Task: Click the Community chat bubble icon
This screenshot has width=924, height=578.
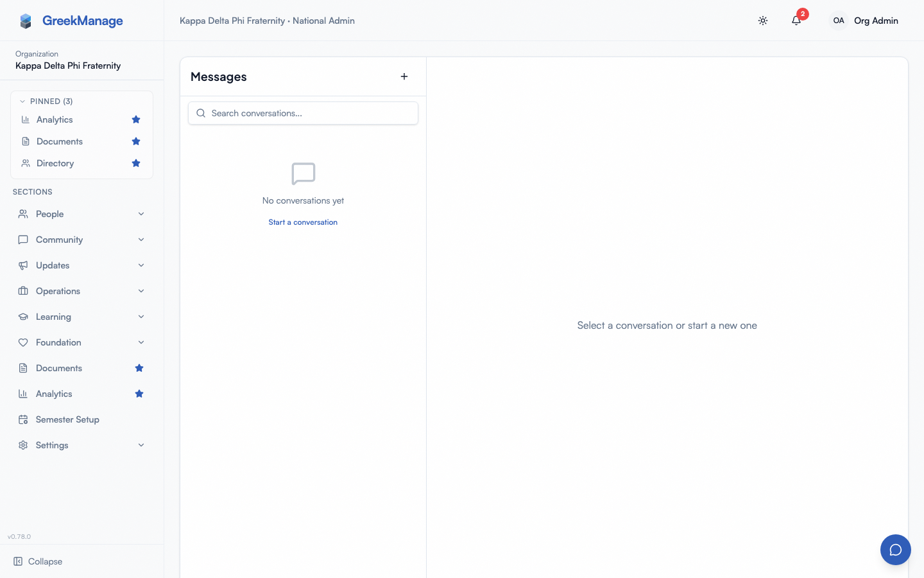Action: [23, 240]
